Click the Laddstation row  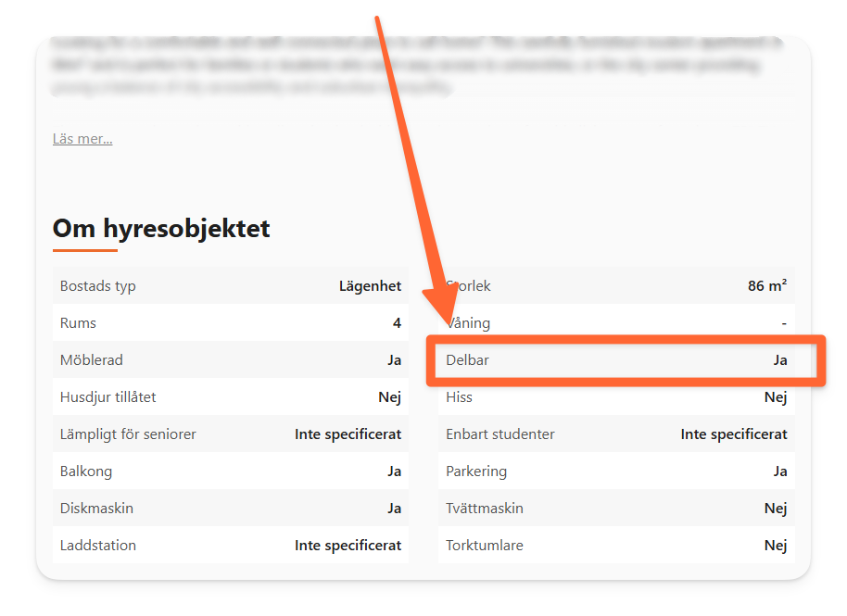231,546
